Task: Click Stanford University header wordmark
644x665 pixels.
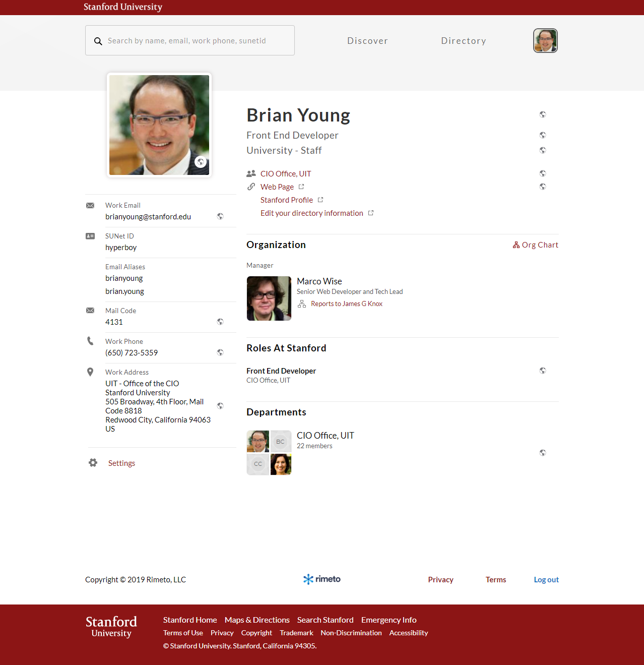Action: pos(123,7)
